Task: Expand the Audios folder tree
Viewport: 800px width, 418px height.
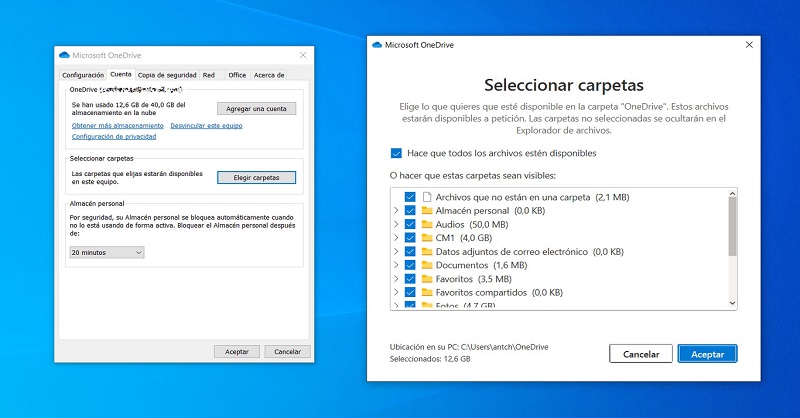Action: 396,224
